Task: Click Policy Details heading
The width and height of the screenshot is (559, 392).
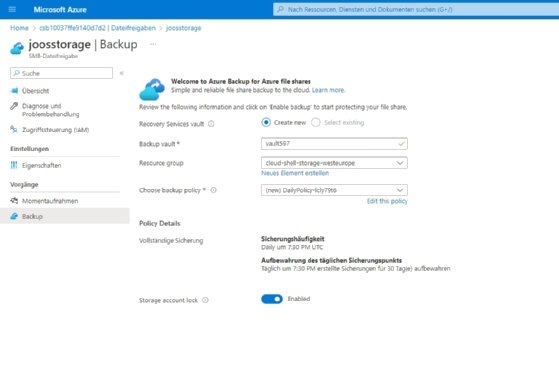Action: 159,223
